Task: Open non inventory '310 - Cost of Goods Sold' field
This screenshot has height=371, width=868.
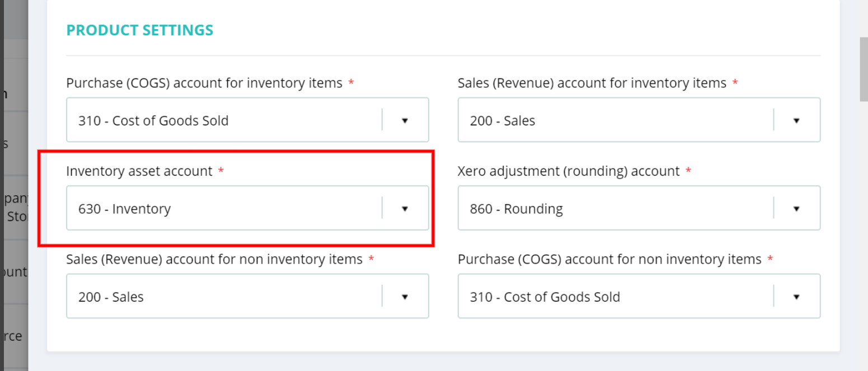Action: tap(545, 297)
